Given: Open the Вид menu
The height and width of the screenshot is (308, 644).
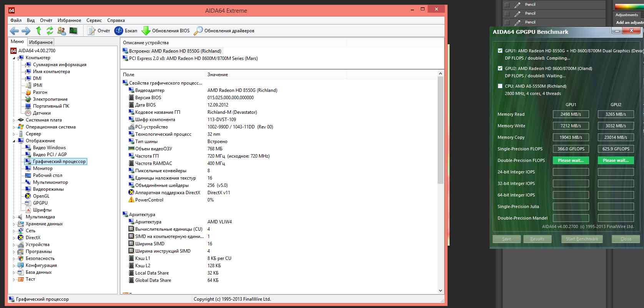Looking at the screenshot, I should click(31, 20).
